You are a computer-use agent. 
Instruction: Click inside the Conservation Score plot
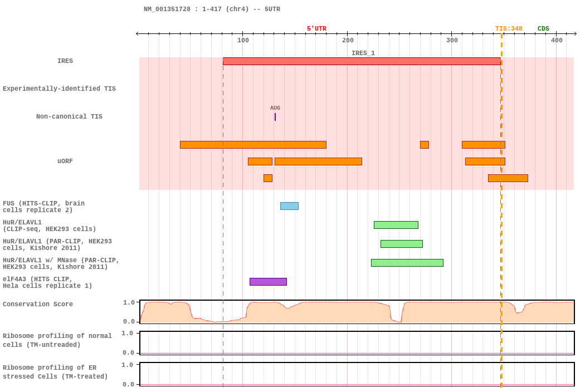[x=357, y=312]
